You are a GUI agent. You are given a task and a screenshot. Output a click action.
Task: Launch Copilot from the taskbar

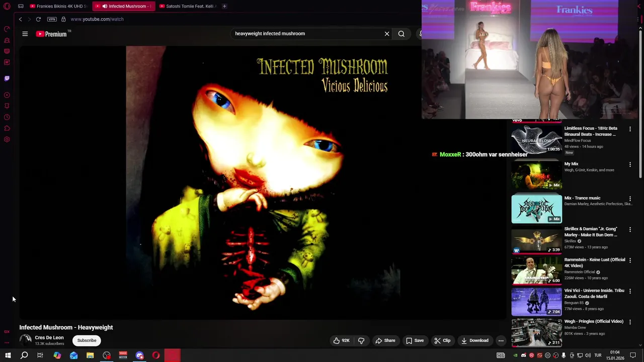click(x=57, y=355)
